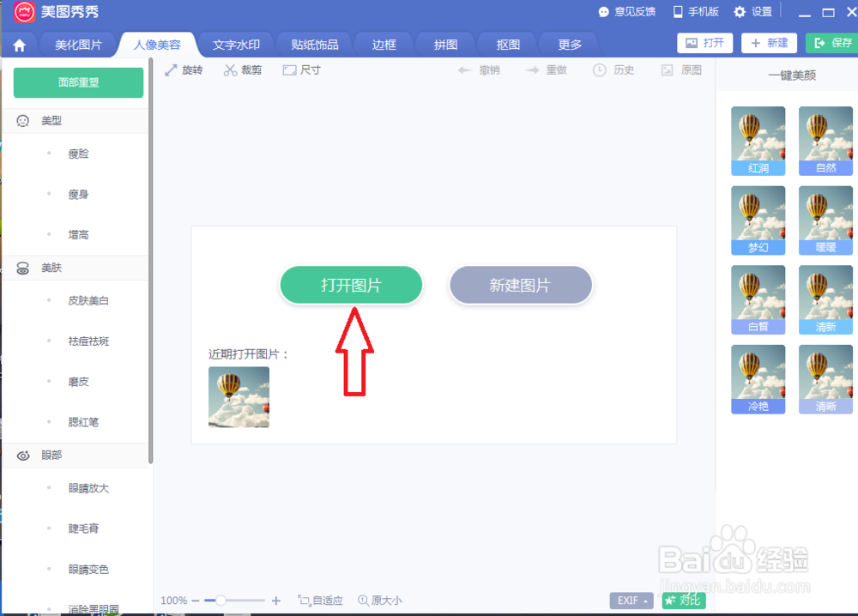The height and width of the screenshot is (616, 858).
Task: Expand the 眼部 eye section
Action: coord(50,455)
